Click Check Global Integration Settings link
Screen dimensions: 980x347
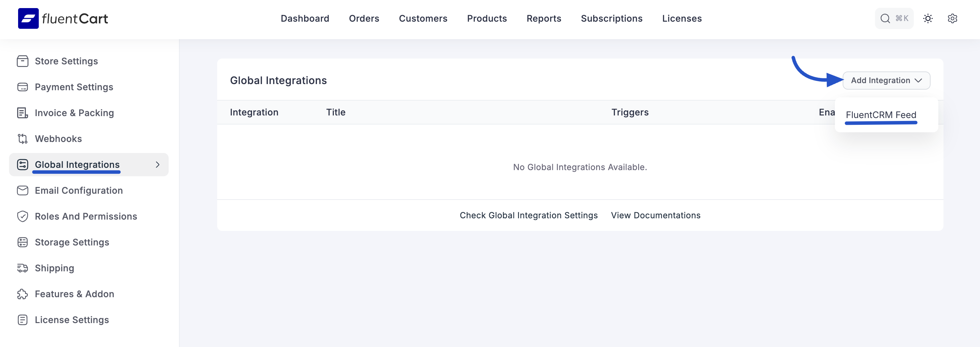528,215
